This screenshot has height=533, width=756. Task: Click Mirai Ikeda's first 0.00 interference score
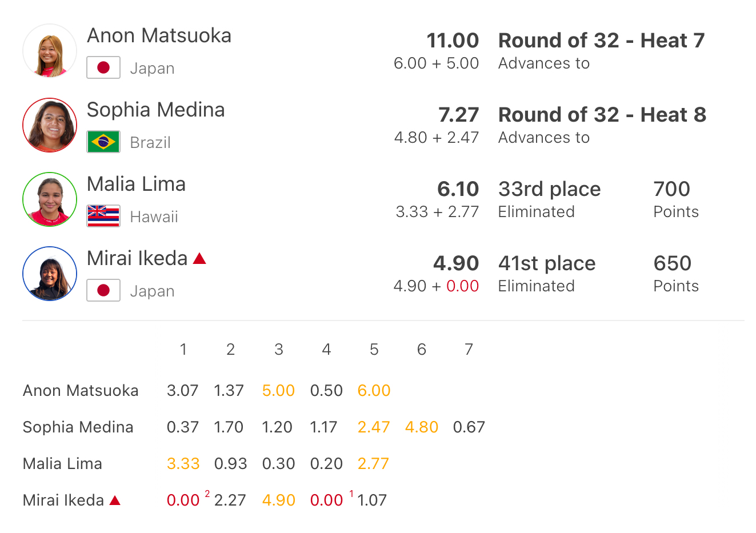[x=183, y=500]
